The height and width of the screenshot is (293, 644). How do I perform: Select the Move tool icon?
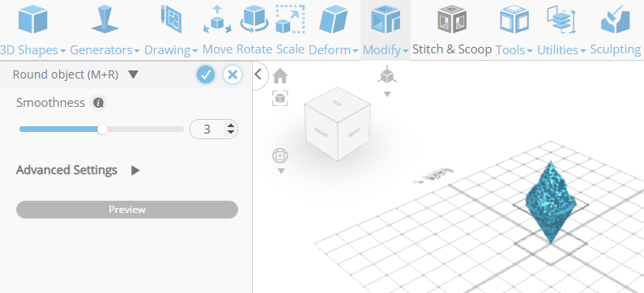coord(217,19)
